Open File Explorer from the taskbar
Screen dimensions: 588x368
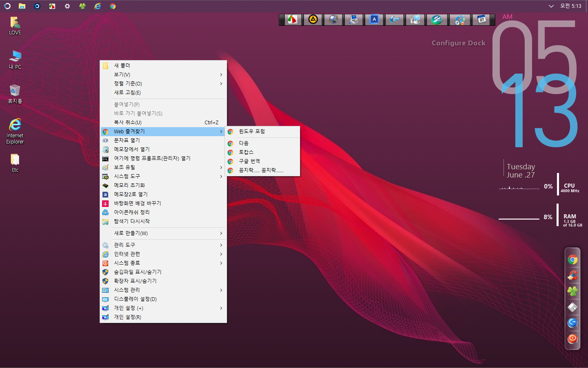[22, 6]
